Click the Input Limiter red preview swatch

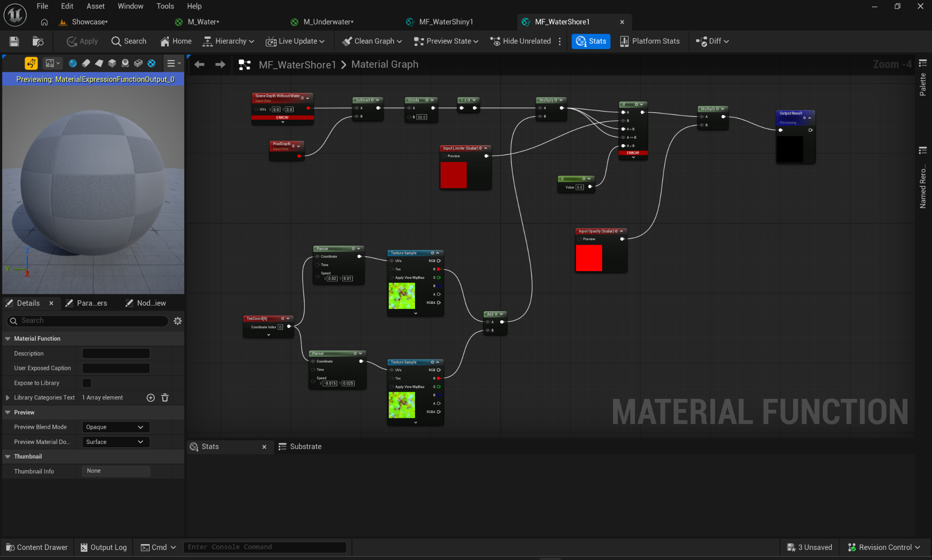click(x=453, y=175)
